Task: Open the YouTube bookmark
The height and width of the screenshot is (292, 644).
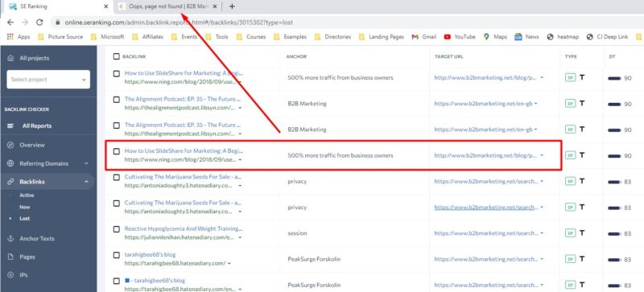Action: [x=460, y=37]
